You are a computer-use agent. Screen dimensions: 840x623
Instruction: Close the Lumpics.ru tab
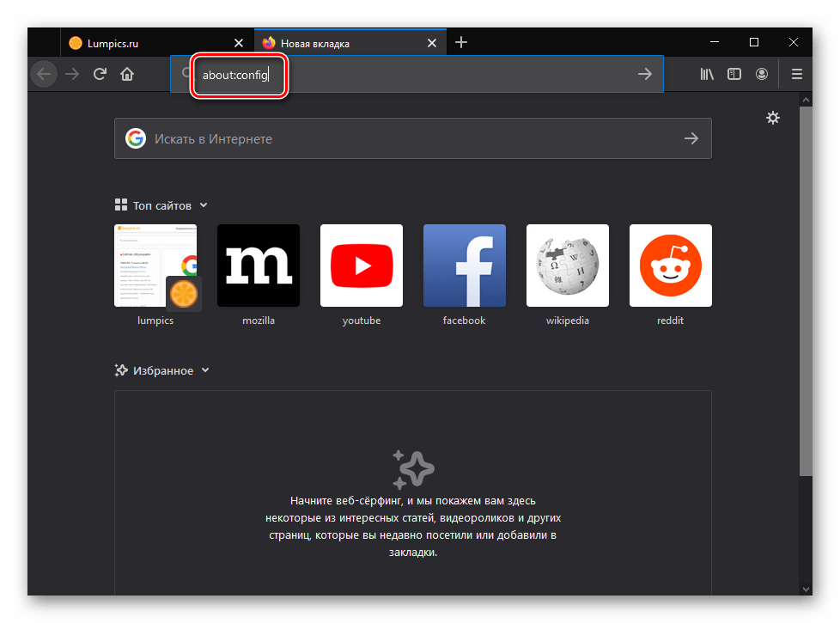click(239, 43)
